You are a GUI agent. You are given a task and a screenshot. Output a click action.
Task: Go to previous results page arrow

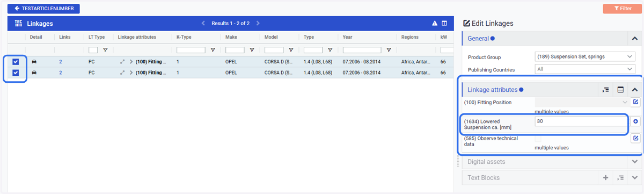click(x=203, y=24)
